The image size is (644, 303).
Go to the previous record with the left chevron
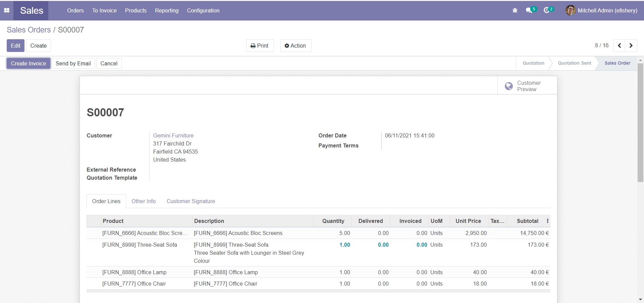(619, 46)
